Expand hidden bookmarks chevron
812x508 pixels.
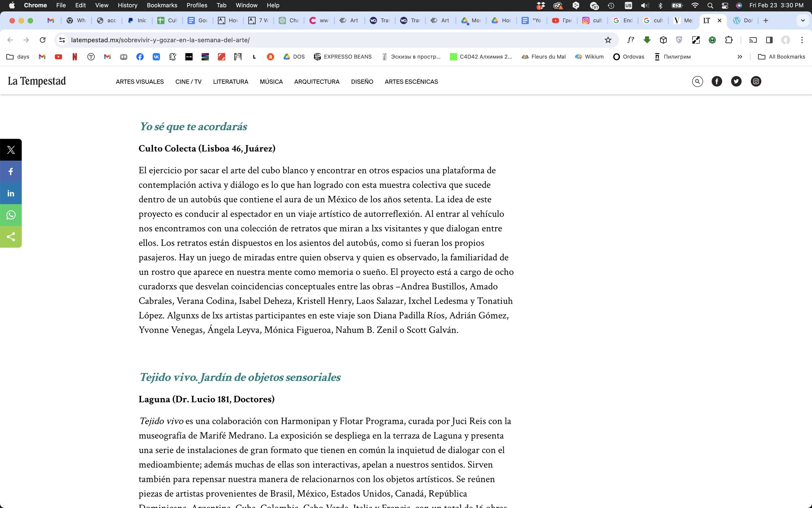click(740, 57)
